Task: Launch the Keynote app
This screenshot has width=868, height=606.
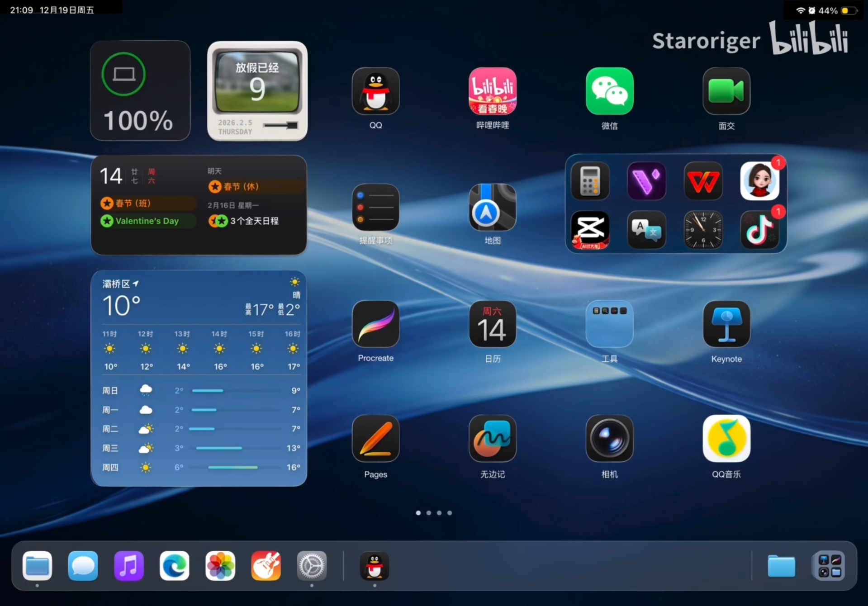Action: (726, 324)
